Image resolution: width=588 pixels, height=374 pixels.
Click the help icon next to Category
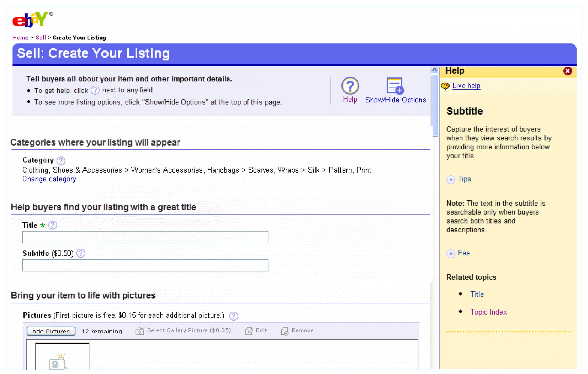coord(61,161)
